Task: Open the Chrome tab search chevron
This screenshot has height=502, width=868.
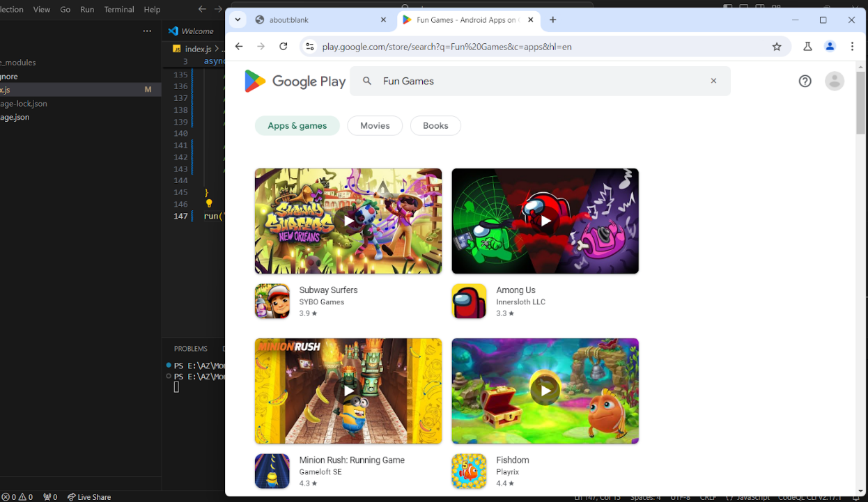Action: click(237, 19)
